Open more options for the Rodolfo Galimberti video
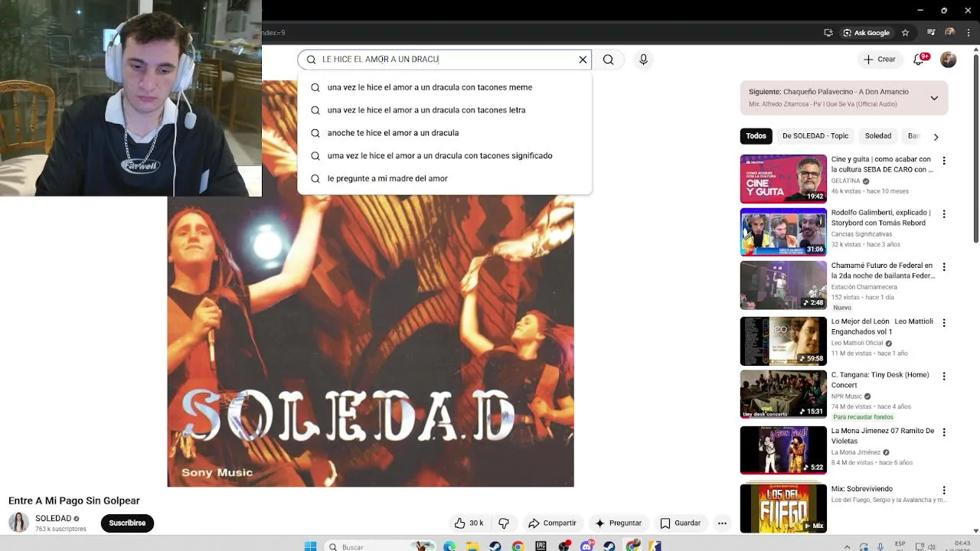The height and width of the screenshot is (551, 980). [x=944, y=214]
